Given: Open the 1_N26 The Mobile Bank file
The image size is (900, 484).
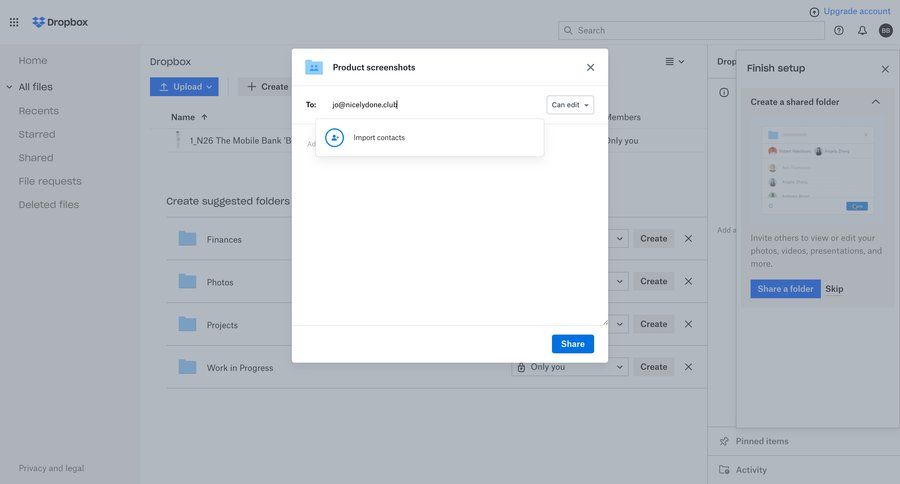Looking at the screenshot, I should click(x=240, y=141).
